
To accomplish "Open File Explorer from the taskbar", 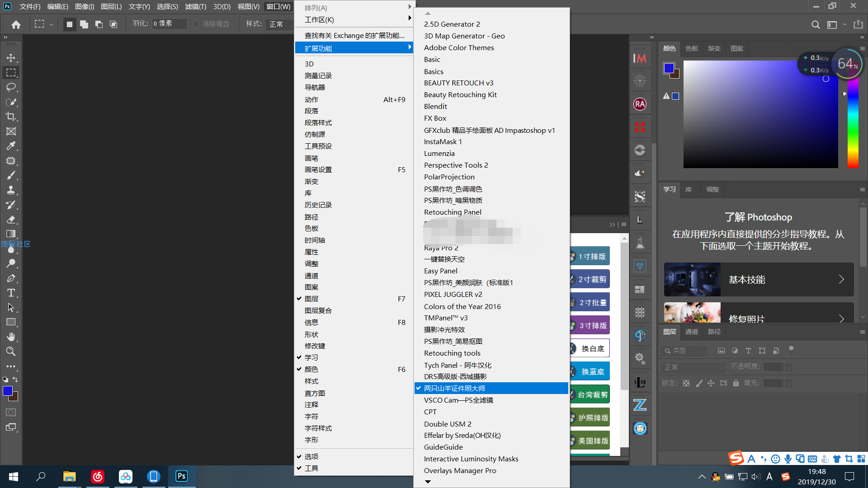I will point(69,476).
